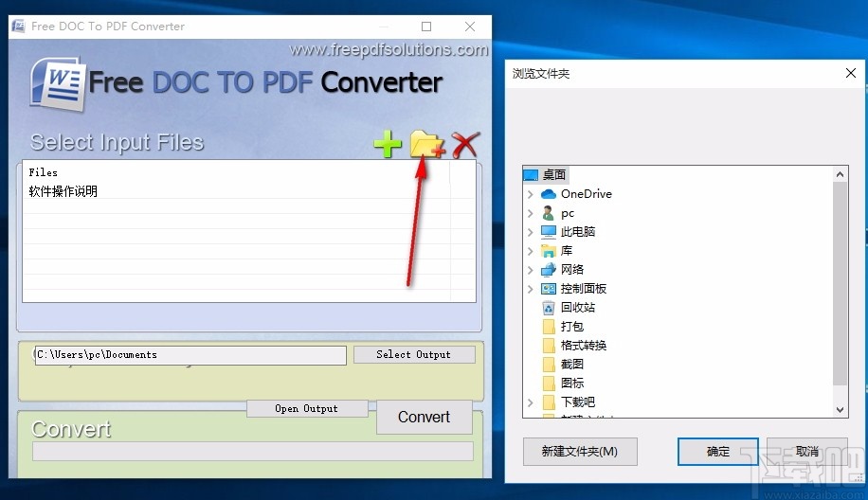This screenshot has height=500, width=868.
Task: Click the 网络 network icon
Action: [548, 269]
